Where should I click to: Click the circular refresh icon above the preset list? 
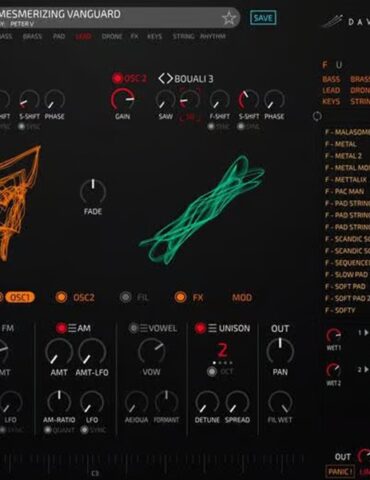(x=317, y=116)
